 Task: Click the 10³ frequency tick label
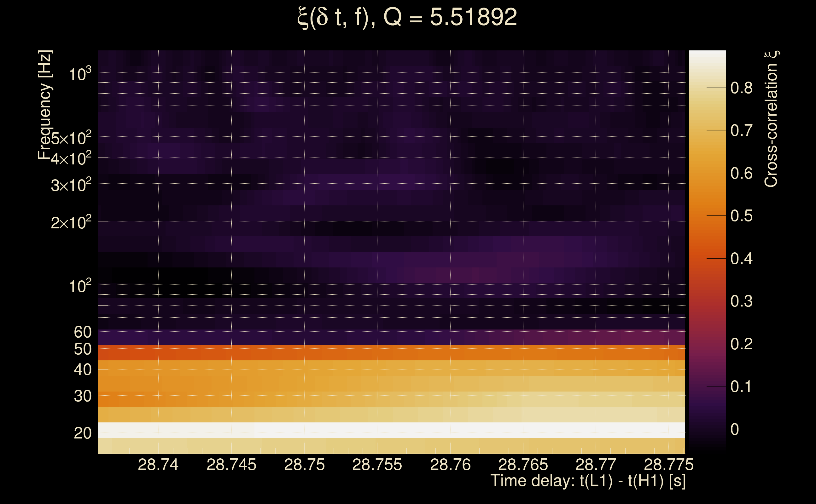pos(80,74)
